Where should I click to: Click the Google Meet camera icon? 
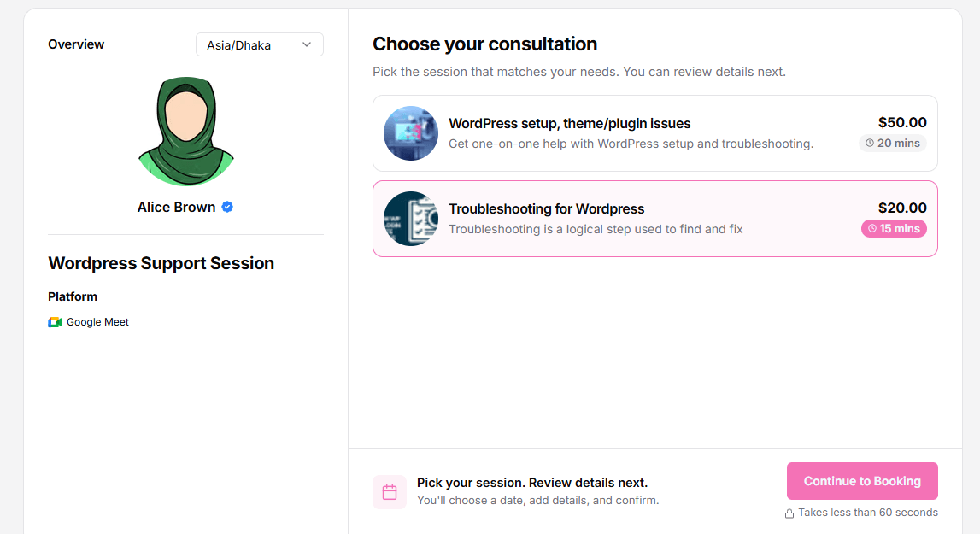pos(55,322)
